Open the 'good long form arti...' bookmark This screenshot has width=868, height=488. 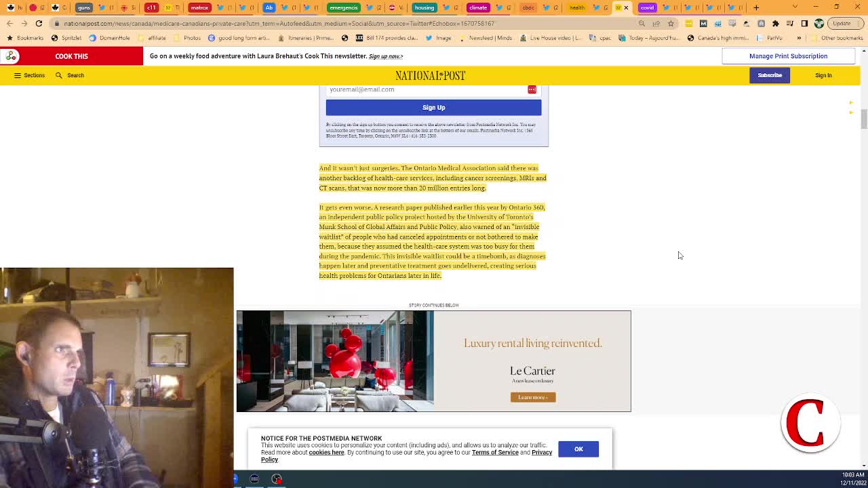tap(239, 38)
